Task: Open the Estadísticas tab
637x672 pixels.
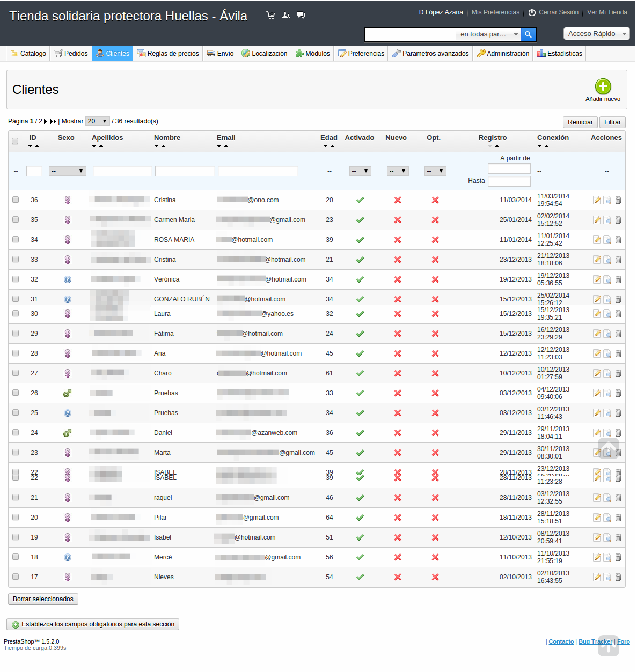Action: tap(559, 53)
